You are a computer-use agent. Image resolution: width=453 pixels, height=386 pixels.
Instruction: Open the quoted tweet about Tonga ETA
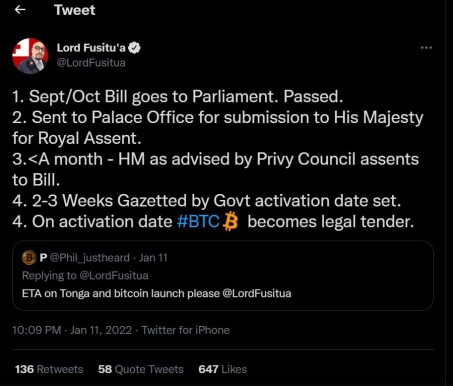(223, 276)
